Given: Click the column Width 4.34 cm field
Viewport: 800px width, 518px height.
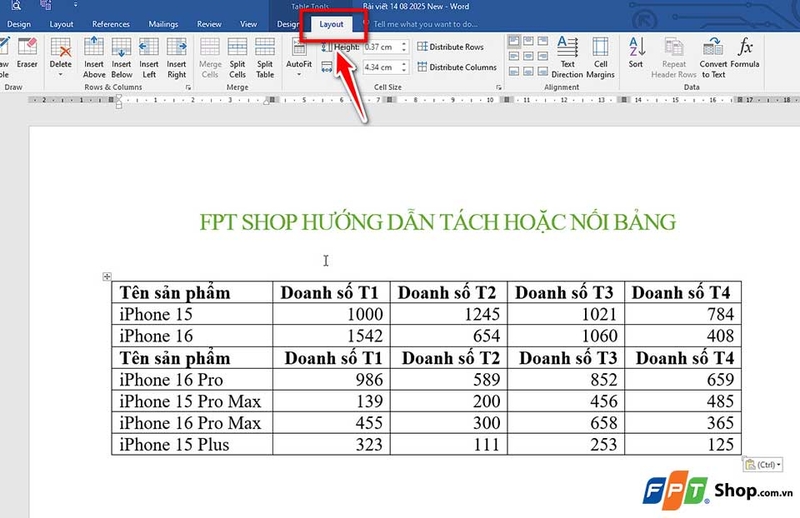Looking at the screenshot, I should (381, 67).
